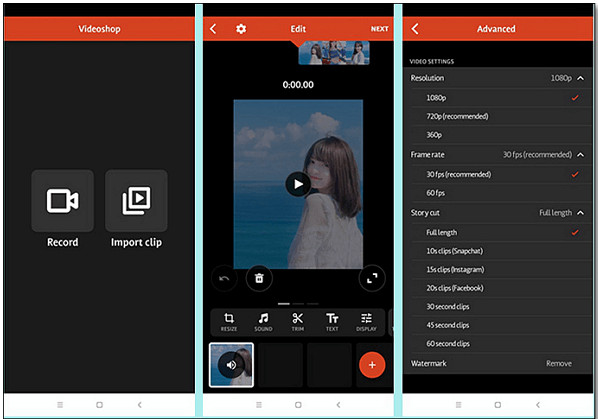Delete the clip with trash icon
The image size is (598, 419).
pyautogui.click(x=259, y=278)
